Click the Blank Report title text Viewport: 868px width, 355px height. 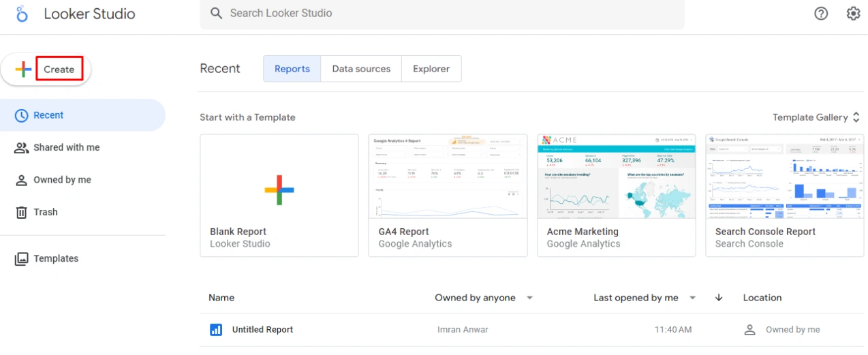238,232
